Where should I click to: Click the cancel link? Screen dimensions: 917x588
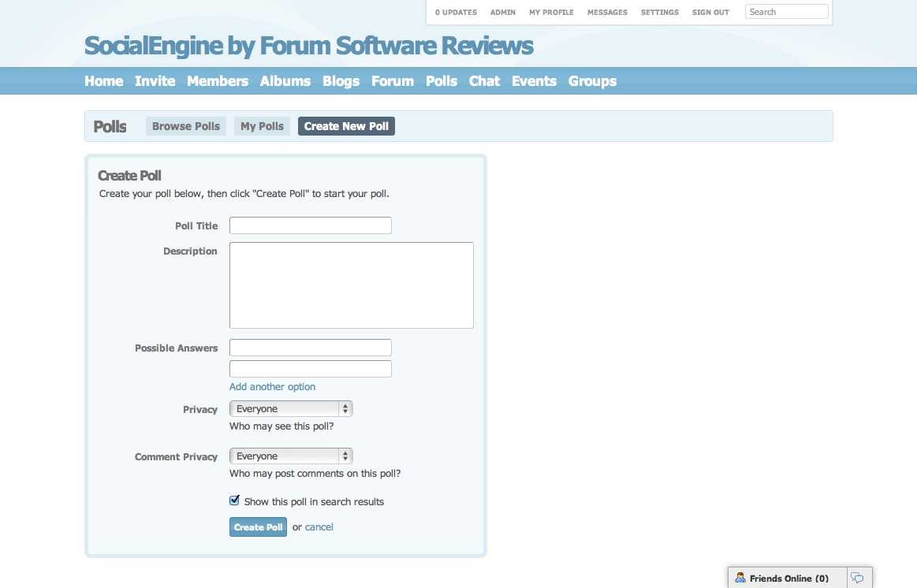[x=319, y=527]
